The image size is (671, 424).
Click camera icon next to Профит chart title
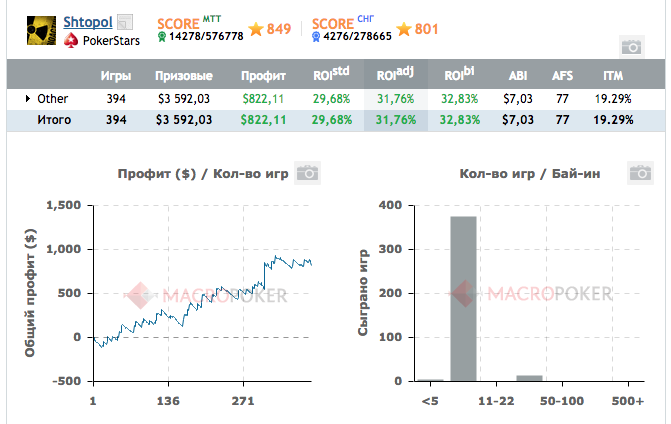[x=307, y=173]
